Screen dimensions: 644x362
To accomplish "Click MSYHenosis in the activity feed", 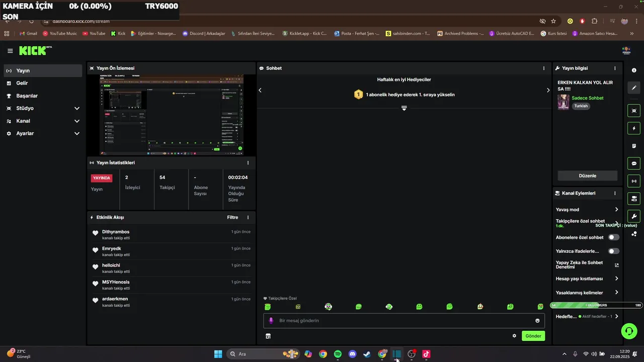I will coord(116,282).
